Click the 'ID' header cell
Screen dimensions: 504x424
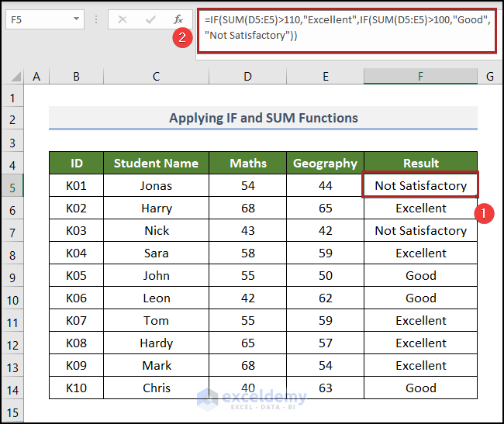pos(76,164)
